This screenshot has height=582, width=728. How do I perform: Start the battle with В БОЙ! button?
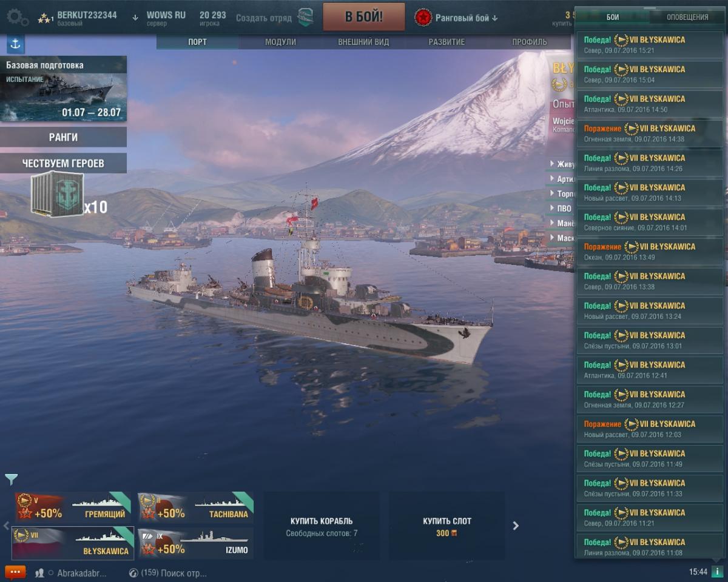click(x=364, y=17)
